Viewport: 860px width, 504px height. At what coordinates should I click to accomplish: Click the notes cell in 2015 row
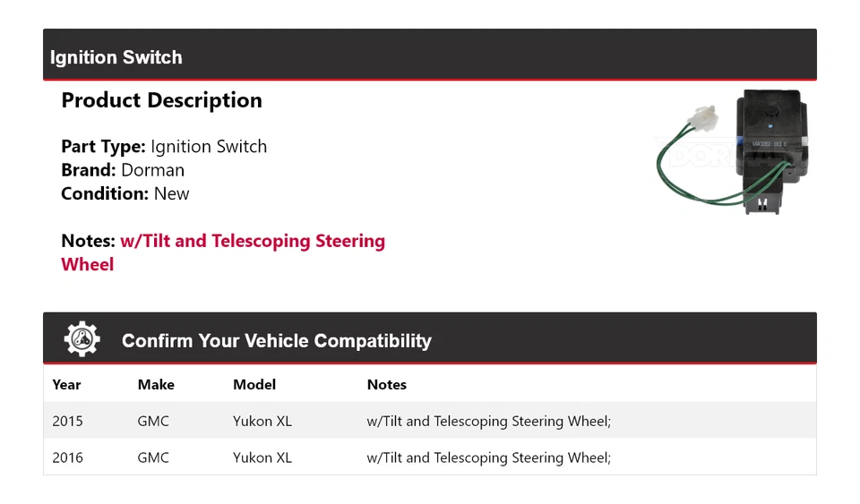pos(488,421)
